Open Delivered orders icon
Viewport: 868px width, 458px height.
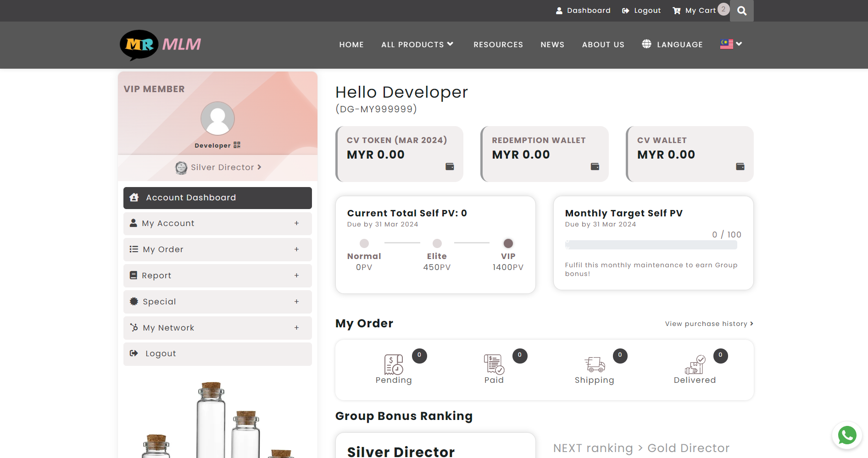point(695,365)
